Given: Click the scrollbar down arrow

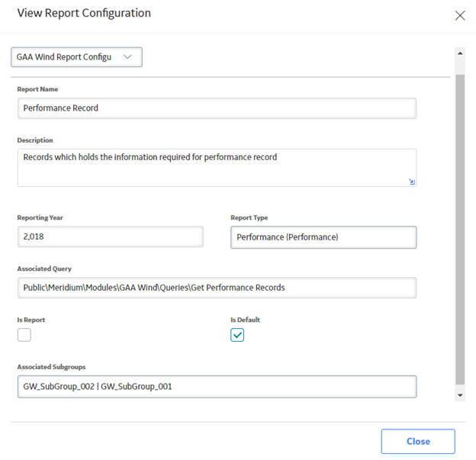Looking at the screenshot, I should tap(460, 395).
